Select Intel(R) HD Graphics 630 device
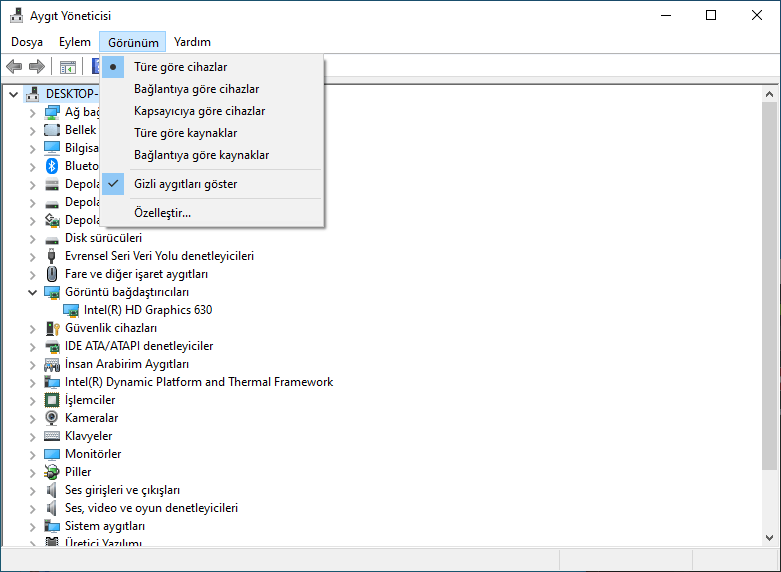This screenshot has width=781, height=572. (x=148, y=310)
